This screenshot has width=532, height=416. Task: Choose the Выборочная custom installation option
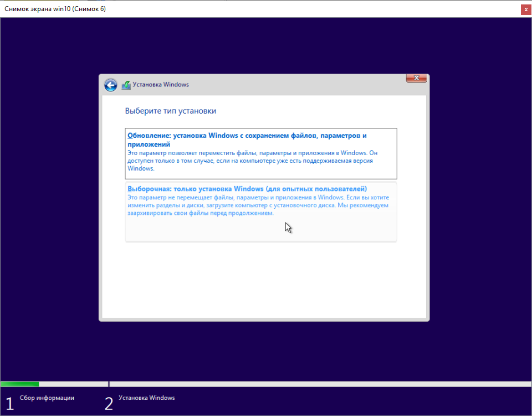point(261,212)
